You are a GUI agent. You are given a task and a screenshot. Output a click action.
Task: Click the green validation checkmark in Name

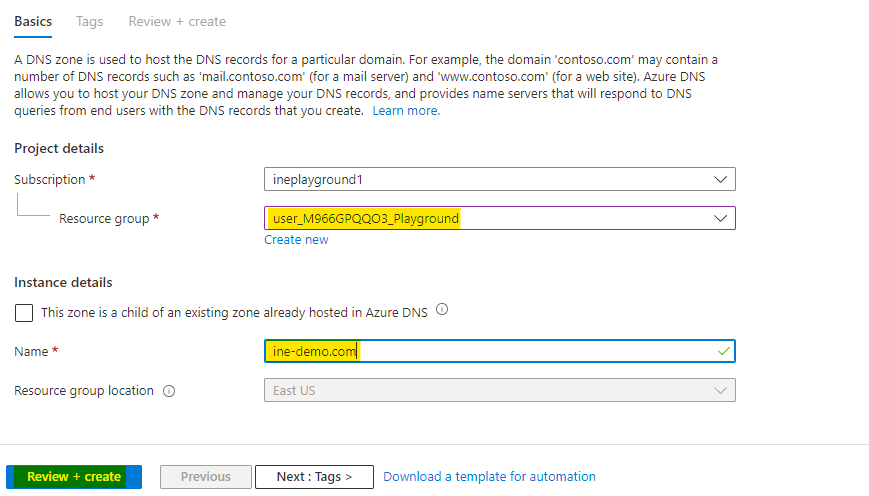pyautogui.click(x=723, y=351)
